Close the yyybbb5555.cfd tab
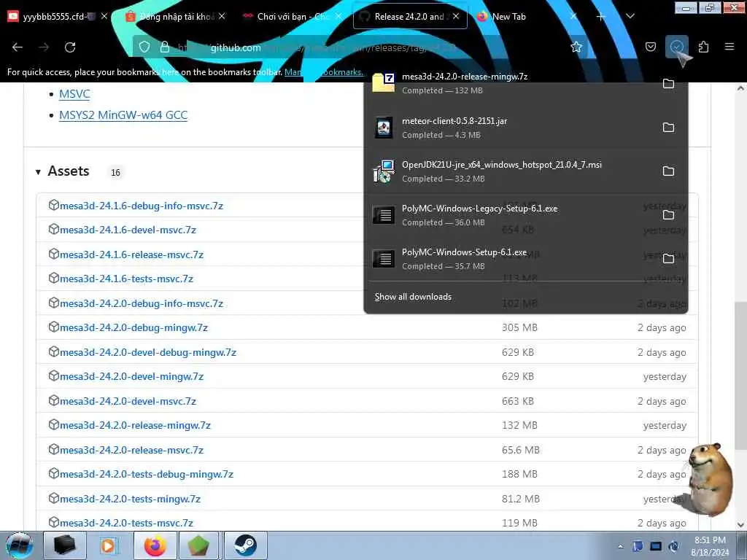Screen dimensions: 747x560 pos(104,17)
